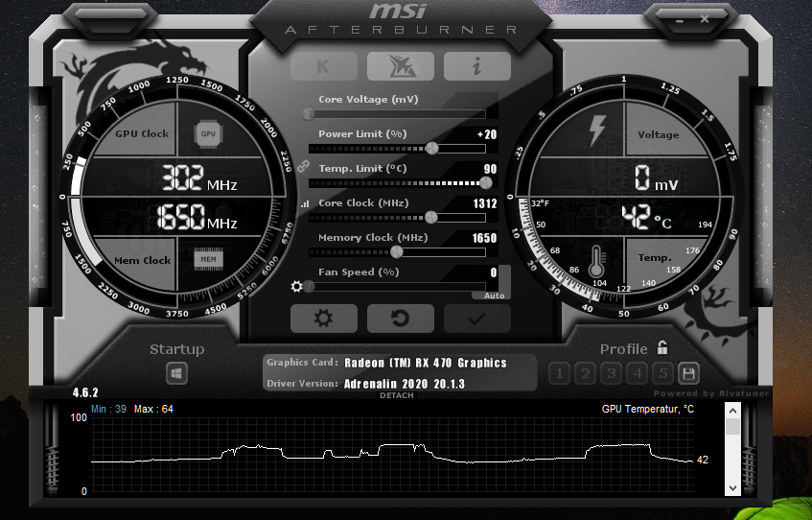Screen dimensions: 812x520
Task: Toggle apply at Windows startup icon
Action: click(176, 373)
